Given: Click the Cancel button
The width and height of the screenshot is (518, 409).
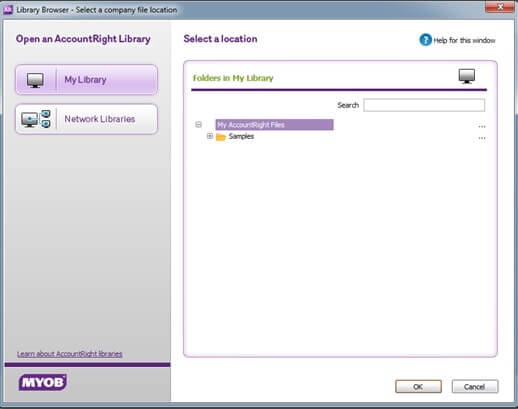Looking at the screenshot, I should 475,387.
